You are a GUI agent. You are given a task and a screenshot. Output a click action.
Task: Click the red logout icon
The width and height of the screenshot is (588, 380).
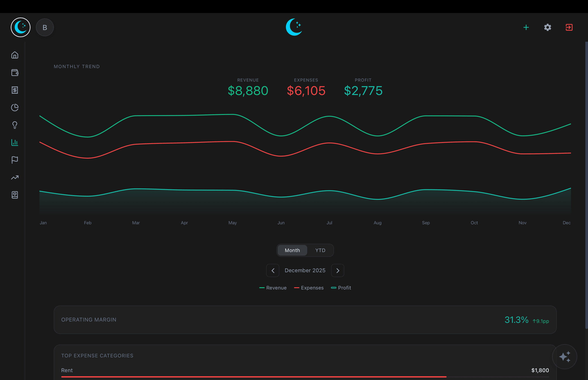click(x=569, y=27)
